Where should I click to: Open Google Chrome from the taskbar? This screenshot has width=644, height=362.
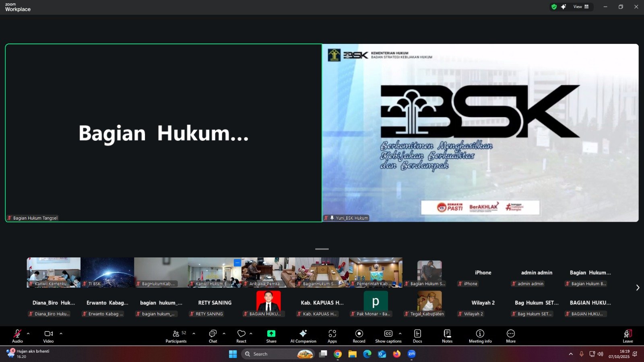pos(338,354)
